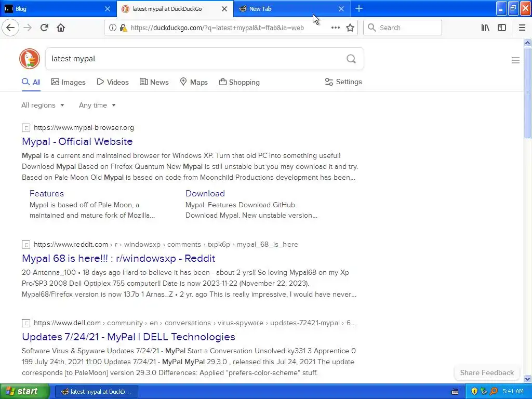Open the Features sitelink

(47, 193)
